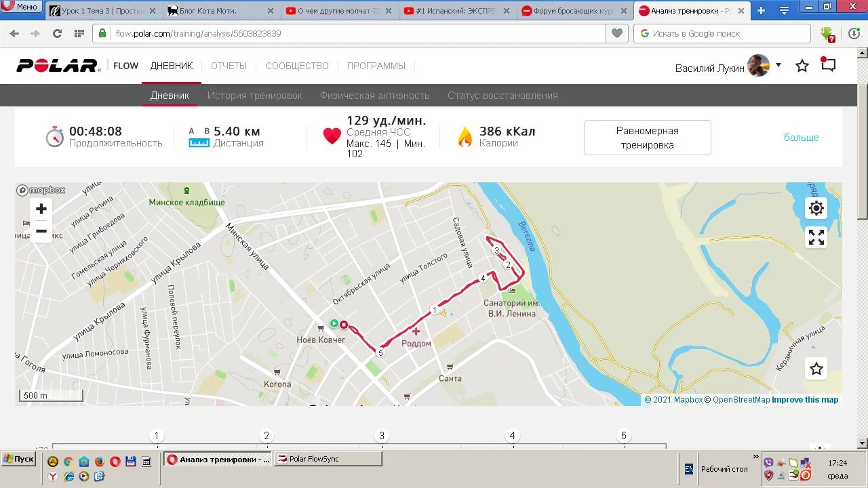Toggle the browser bookmark heart icon
Screen dimensions: 868x488
pos(616,33)
